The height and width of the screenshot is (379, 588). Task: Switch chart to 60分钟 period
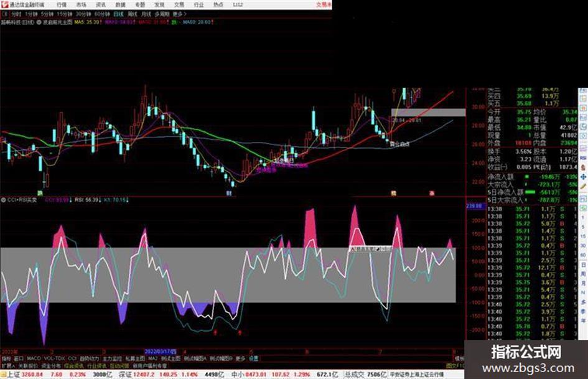click(102, 14)
